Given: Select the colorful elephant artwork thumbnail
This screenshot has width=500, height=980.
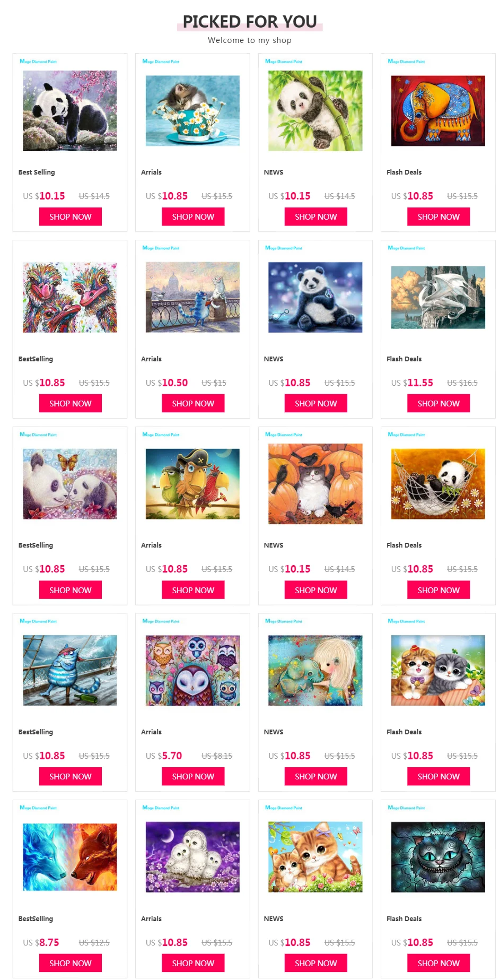Looking at the screenshot, I should [x=438, y=111].
